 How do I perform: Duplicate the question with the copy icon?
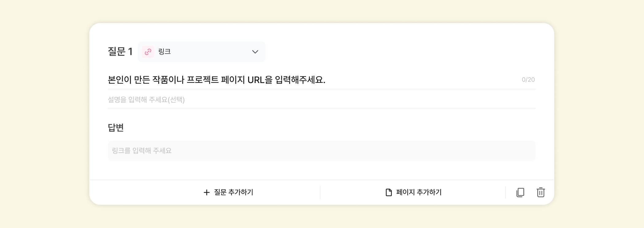[x=520, y=192]
